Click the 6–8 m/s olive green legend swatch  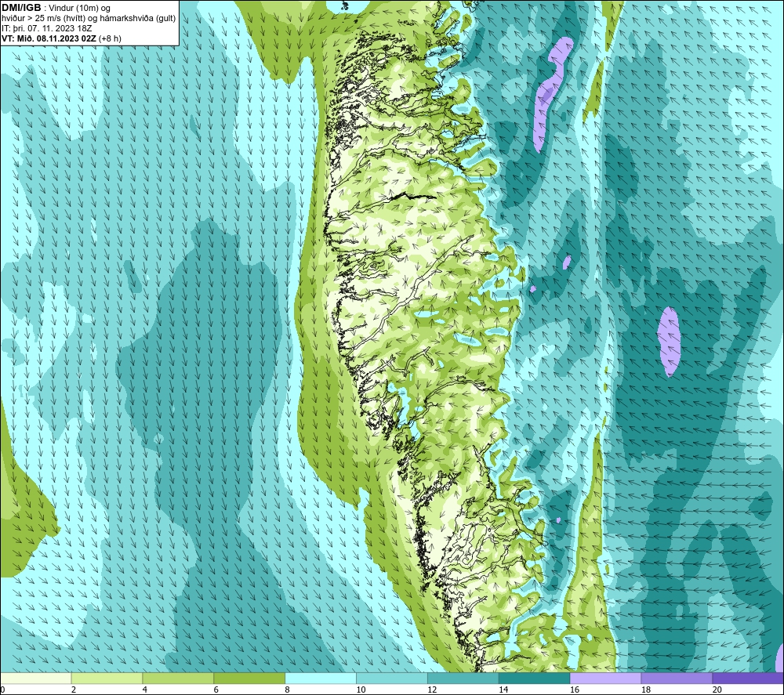[x=249, y=679]
